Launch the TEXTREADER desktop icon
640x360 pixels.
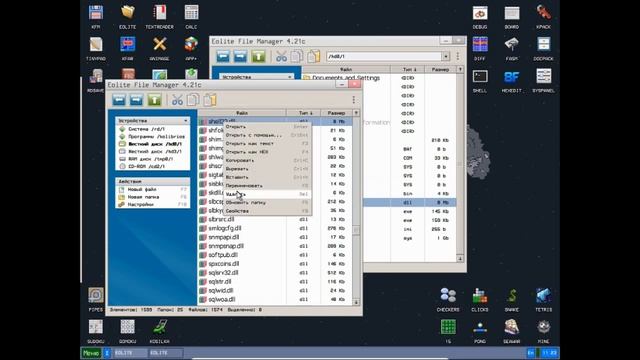click(160, 16)
